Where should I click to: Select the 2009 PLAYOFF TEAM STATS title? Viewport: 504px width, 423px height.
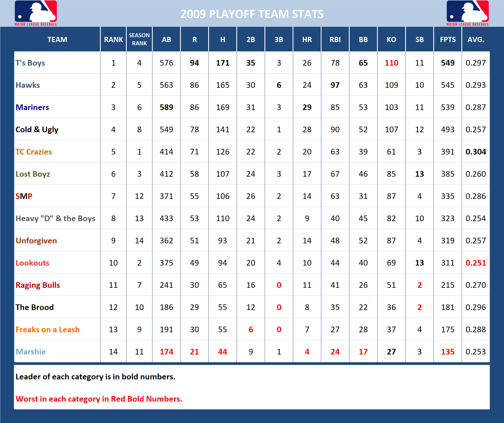click(x=252, y=14)
